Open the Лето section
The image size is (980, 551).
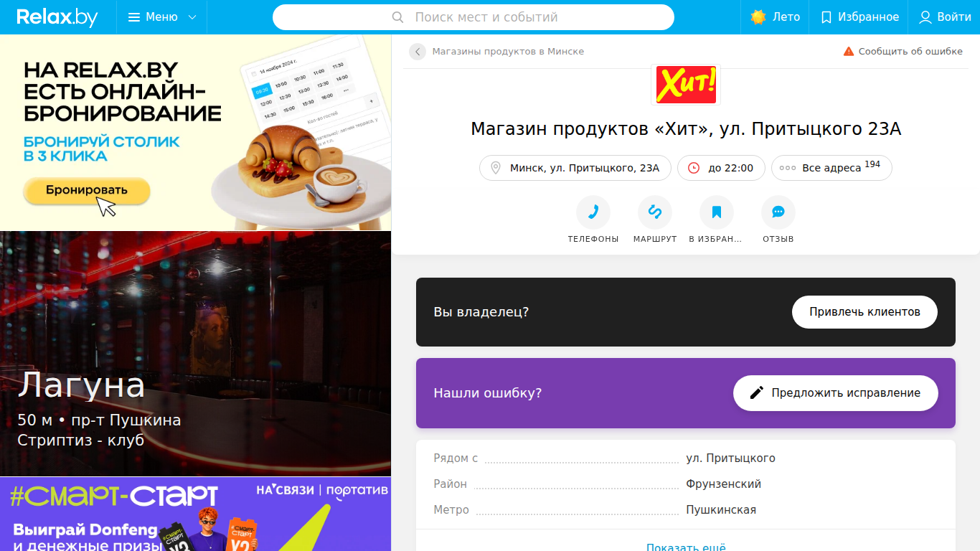(775, 17)
